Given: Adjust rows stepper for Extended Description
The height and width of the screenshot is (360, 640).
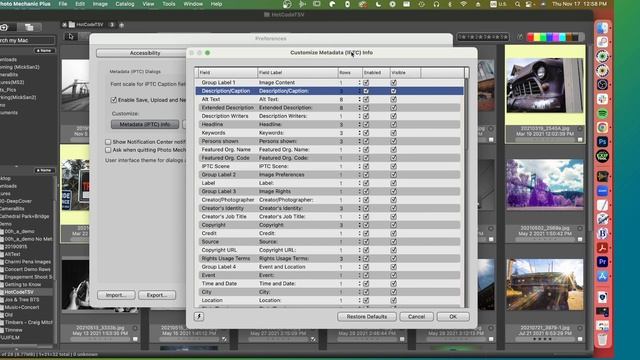Looking at the screenshot, I should click(360, 108).
